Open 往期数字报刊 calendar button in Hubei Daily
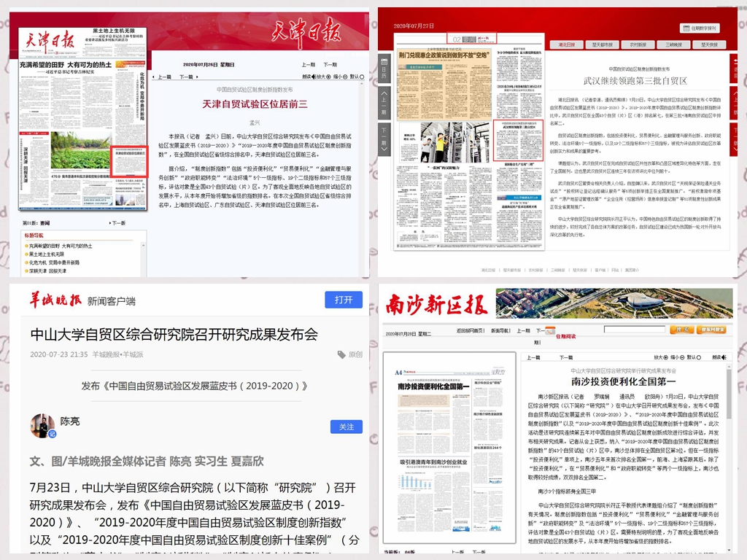Image resolution: width=747 pixels, height=560 pixels. pos(700,28)
